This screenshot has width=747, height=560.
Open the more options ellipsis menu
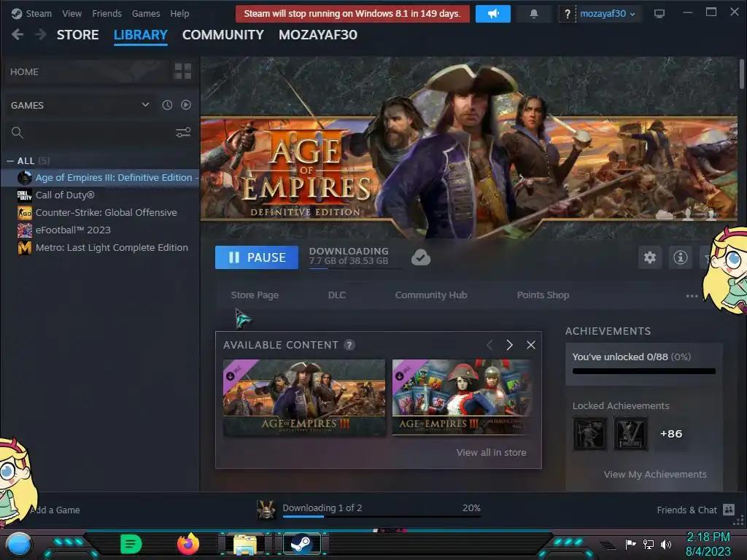692,296
